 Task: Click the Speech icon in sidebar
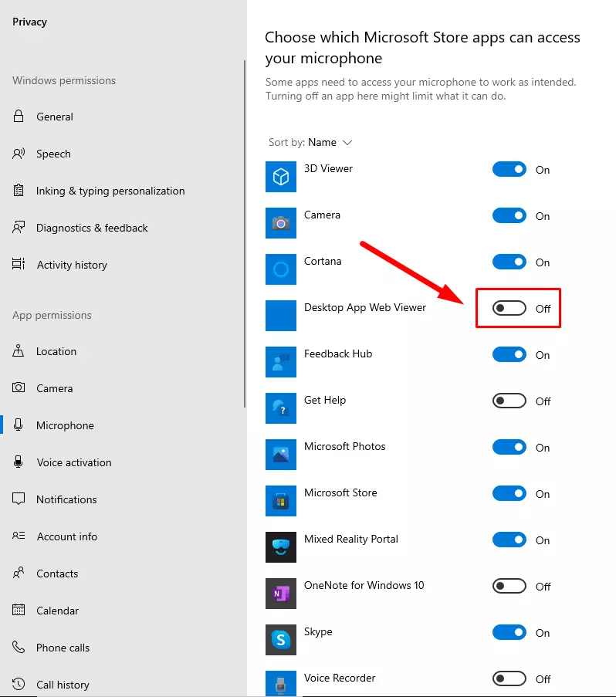point(19,154)
